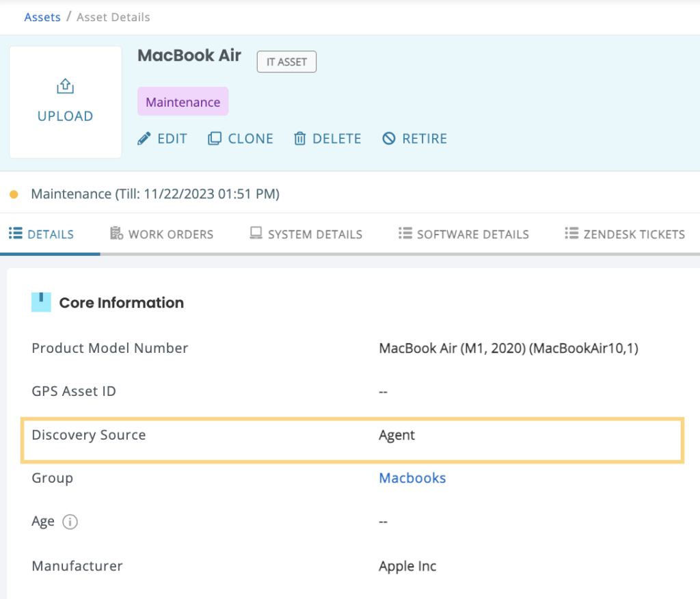Image resolution: width=700 pixels, height=599 pixels.
Task: Open the Work Orders tab
Action: pos(161,234)
